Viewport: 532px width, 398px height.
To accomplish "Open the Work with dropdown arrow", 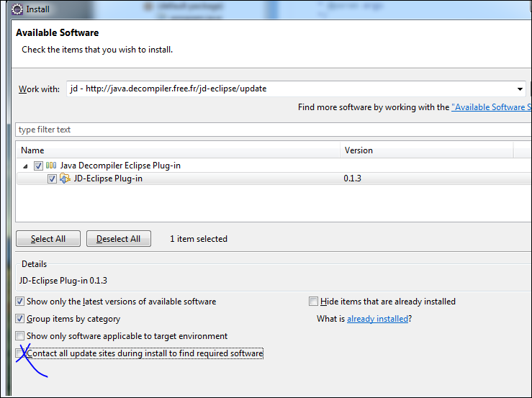I will (520, 89).
